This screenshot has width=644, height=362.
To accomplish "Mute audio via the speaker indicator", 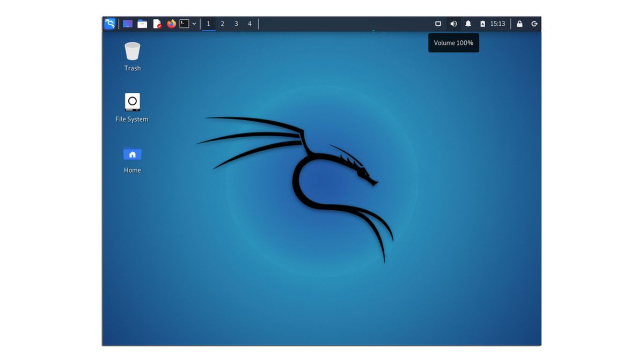I will pos(453,23).
